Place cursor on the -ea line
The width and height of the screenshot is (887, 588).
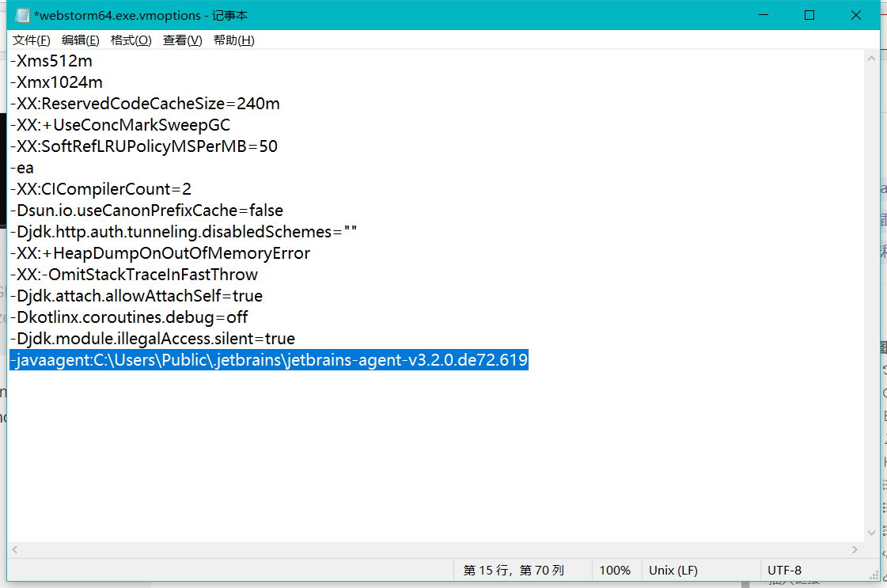[23, 168]
